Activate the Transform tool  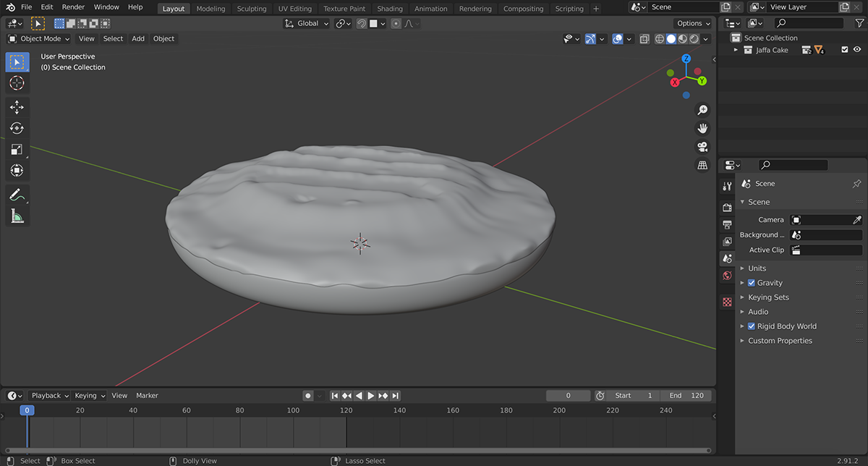click(17, 170)
